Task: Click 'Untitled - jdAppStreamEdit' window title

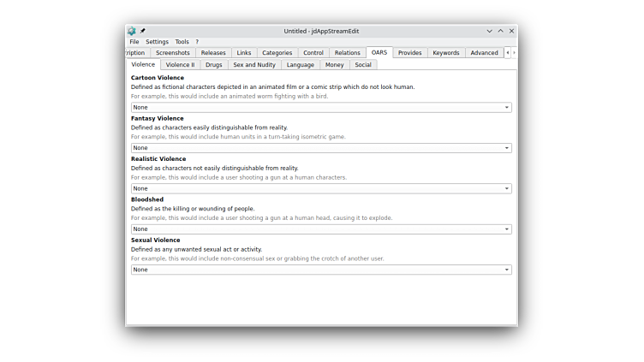Action: pyautogui.click(x=321, y=31)
